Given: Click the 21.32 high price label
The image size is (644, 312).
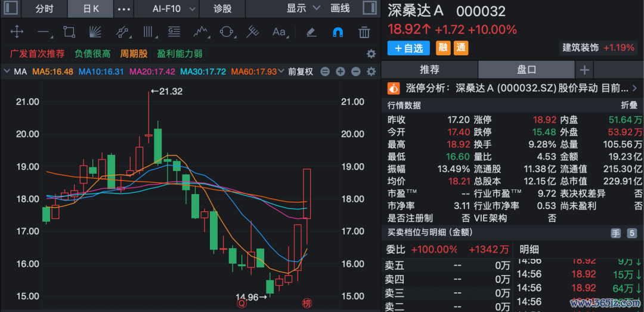Looking at the screenshot, I should coord(167,92).
